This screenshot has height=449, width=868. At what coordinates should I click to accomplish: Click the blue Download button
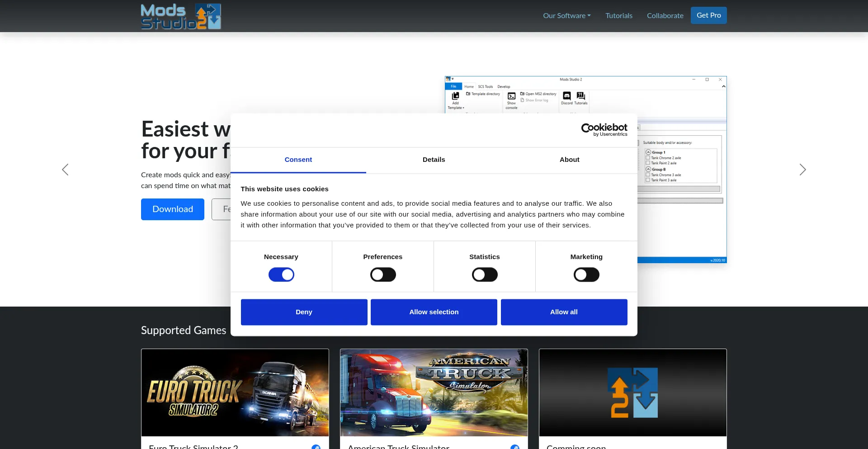pos(173,209)
